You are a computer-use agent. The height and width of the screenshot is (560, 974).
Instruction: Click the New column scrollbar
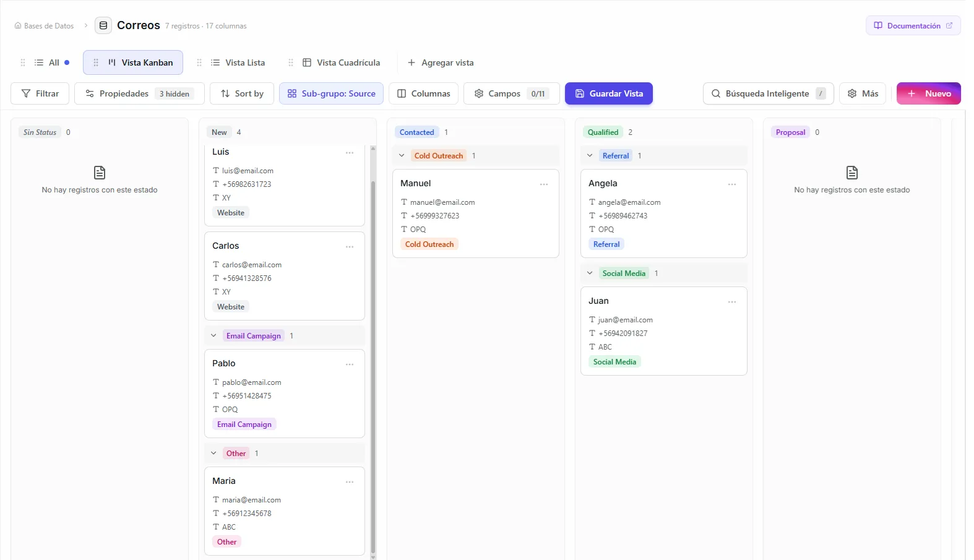coord(373,366)
